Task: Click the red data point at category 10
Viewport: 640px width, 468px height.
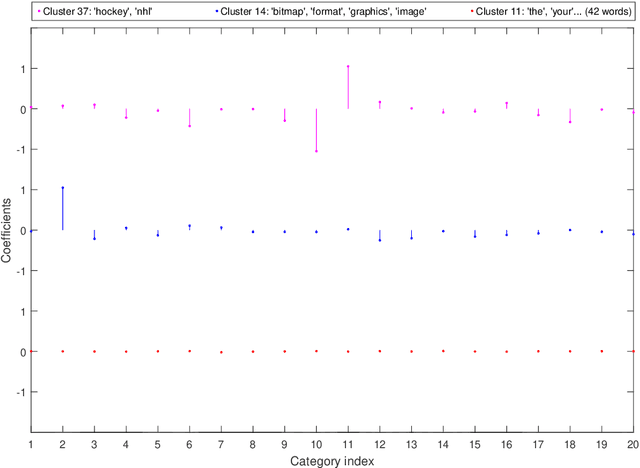Action: pos(316,351)
